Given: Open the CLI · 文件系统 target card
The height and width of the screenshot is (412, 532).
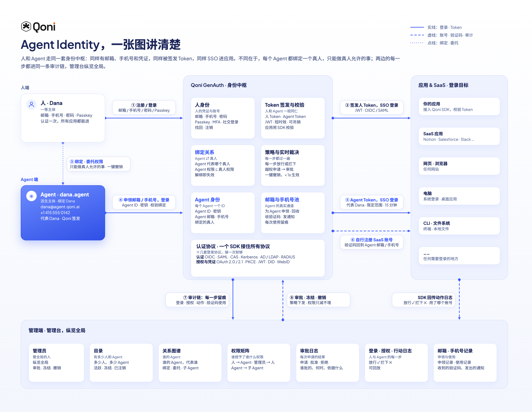Looking at the screenshot, I should [x=459, y=226].
